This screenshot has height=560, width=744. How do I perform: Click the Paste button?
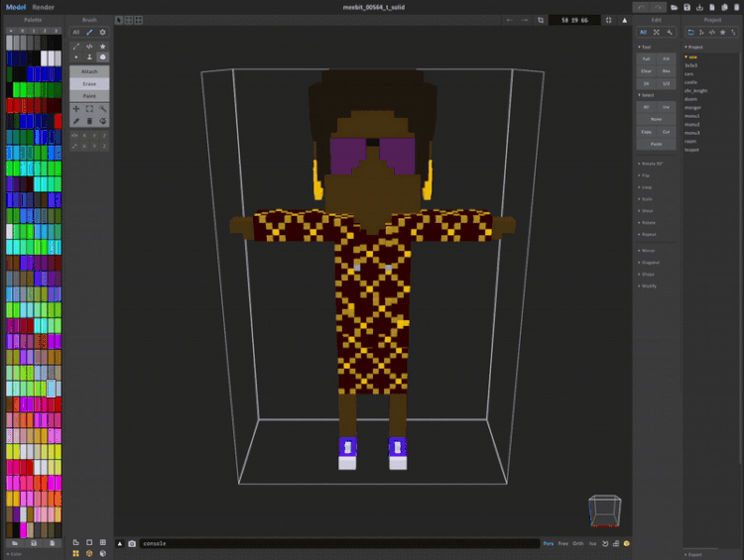pos(657,144)
